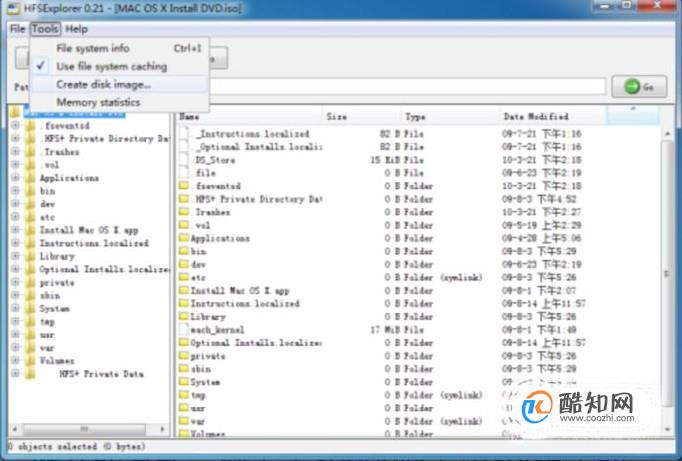Image resolution: width=682 pixels, height=461 pixels.
Task: Click folder icon of tmp in list
Action: click(184, 395)
